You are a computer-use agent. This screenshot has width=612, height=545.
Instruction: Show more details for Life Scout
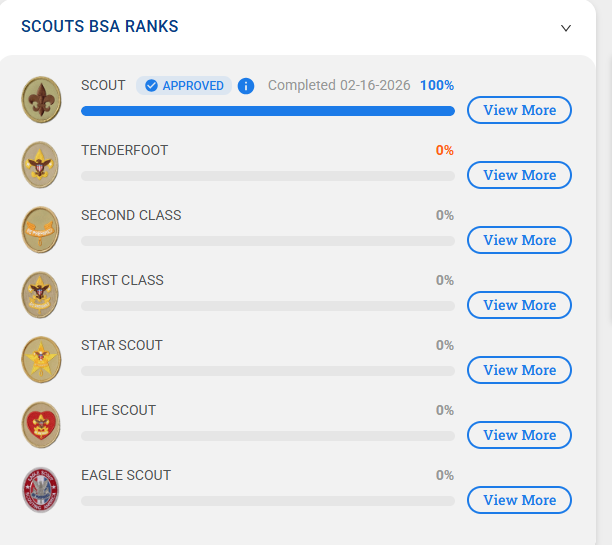pos(519,435)
